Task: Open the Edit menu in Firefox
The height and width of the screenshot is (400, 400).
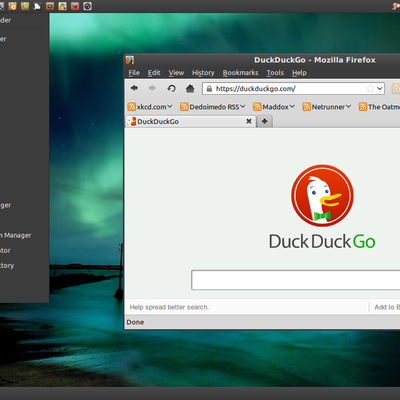Action: (x=154, y=73)
